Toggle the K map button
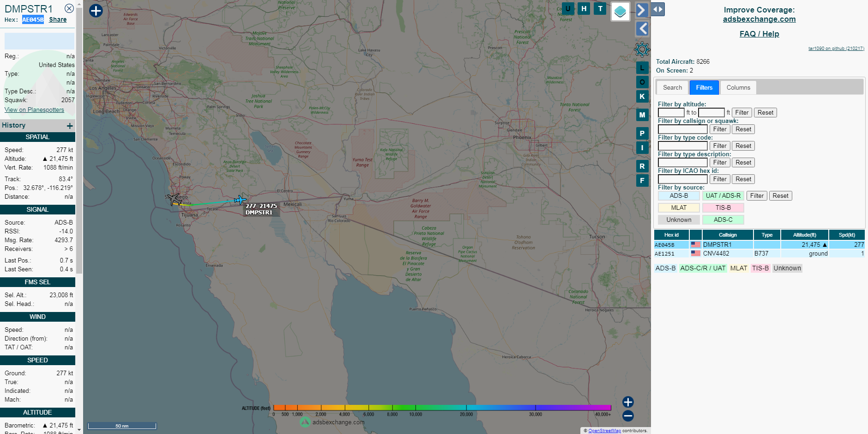Viewport: 868px width, 434px height. point(642,96)
